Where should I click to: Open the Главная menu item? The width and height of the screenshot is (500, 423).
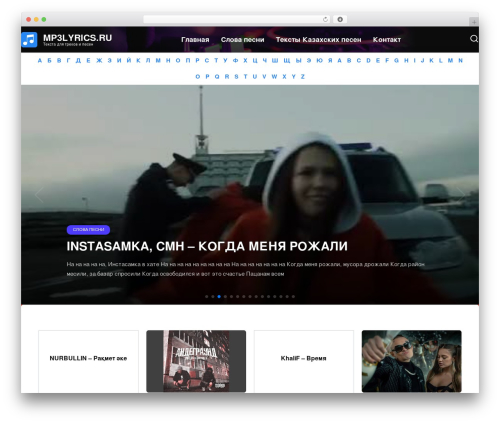click(195, 40)
